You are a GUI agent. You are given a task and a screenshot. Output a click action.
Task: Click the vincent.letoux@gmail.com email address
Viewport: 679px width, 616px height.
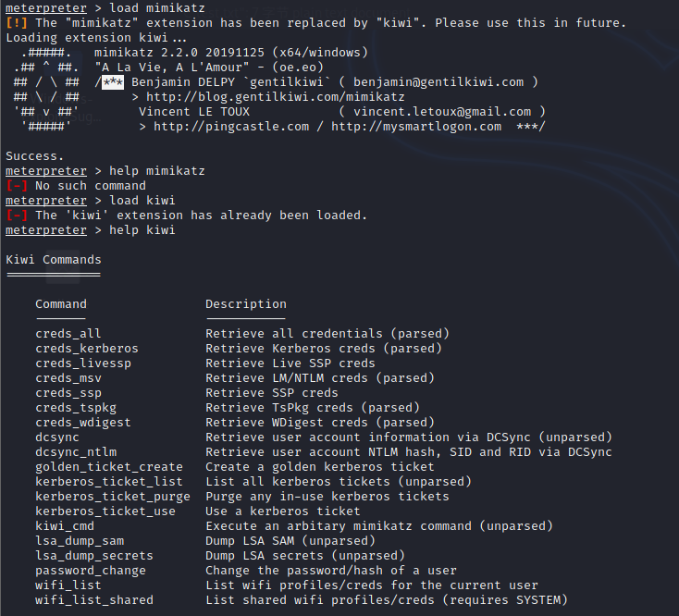tap(442, 112)
